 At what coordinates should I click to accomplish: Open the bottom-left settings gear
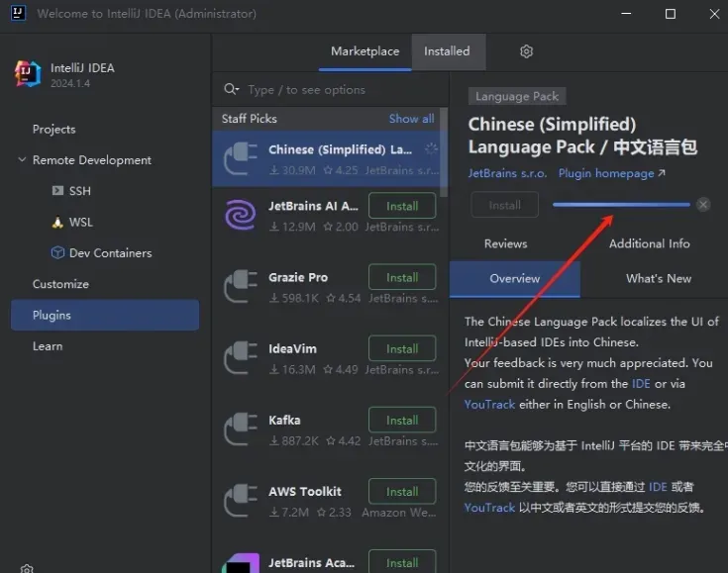(27, 569)
